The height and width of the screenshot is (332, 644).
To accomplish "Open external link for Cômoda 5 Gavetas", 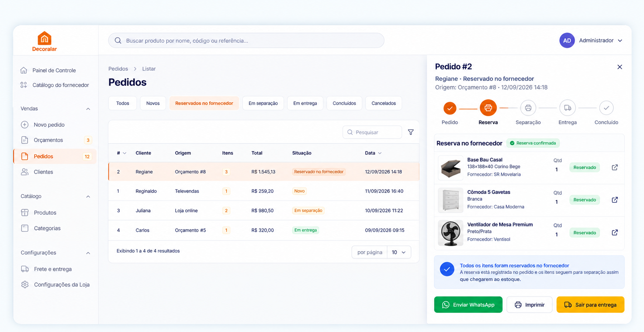I will click(x=614, y=200).
